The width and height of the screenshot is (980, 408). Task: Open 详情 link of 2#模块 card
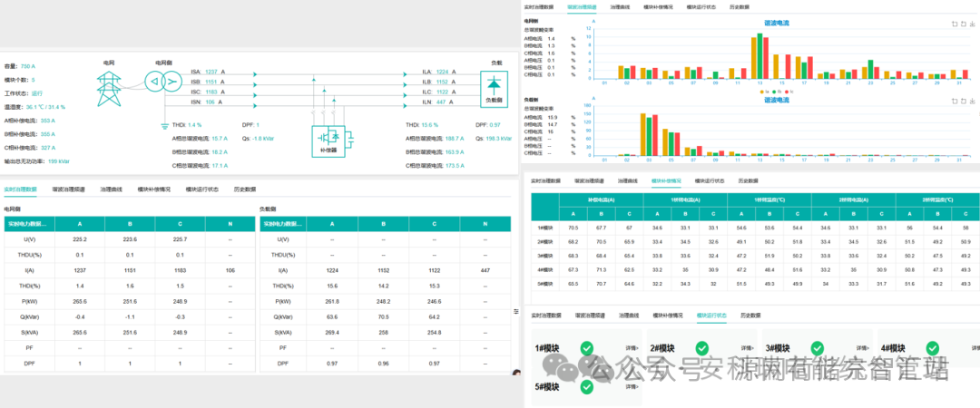(x=748, y=348)
